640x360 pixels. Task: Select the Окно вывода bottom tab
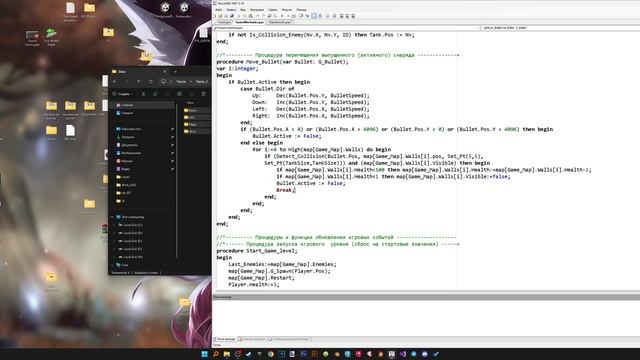(225, 339)
